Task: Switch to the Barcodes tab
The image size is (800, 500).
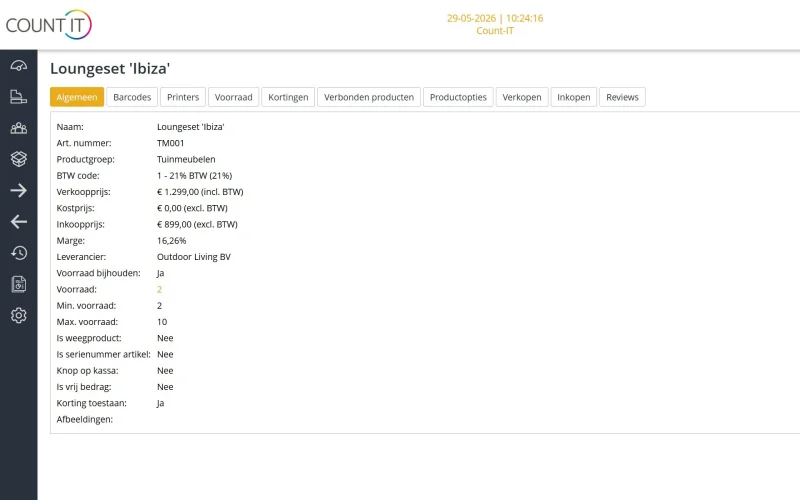Action: (132, 97)
